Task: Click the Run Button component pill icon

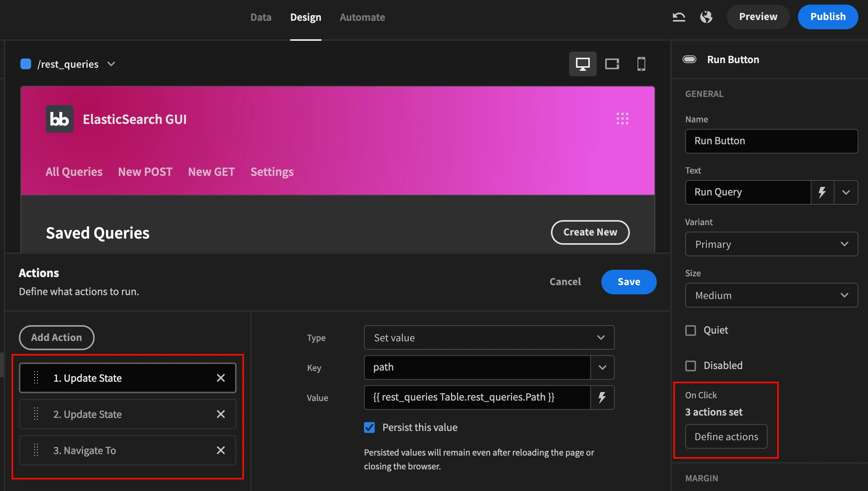Action: coord(689,59)
